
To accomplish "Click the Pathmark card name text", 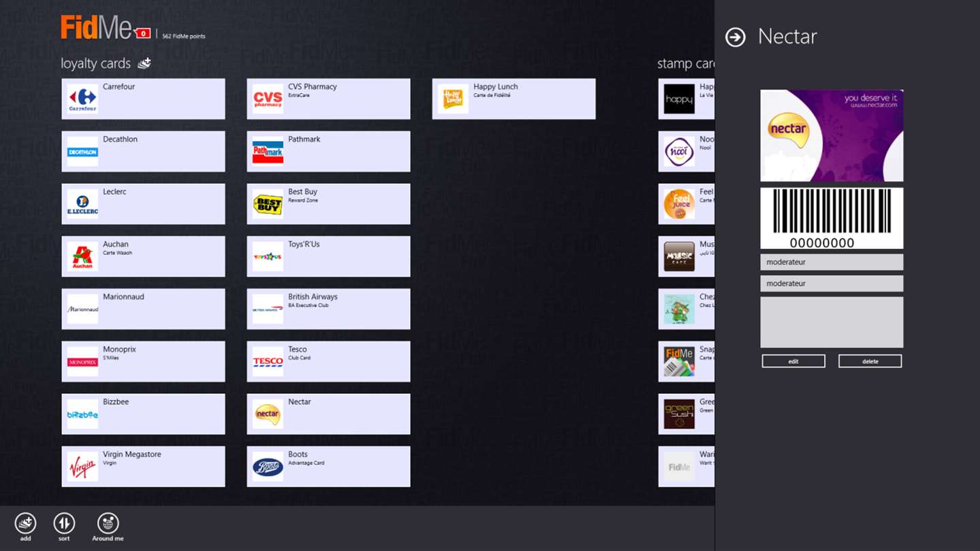I will pos(304,139).
